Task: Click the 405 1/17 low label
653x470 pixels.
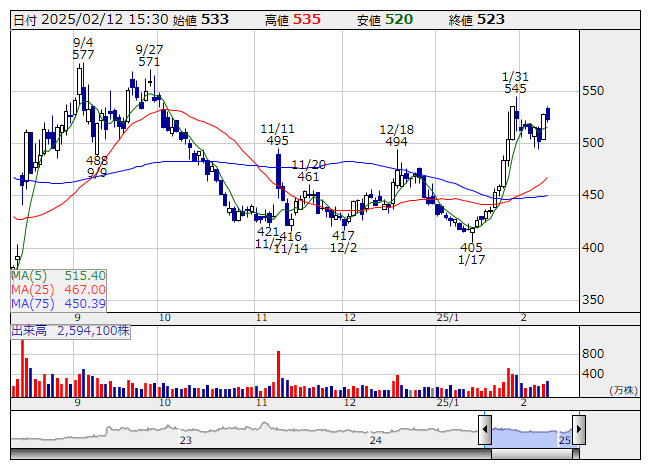Action: click(x=471, y=254)
